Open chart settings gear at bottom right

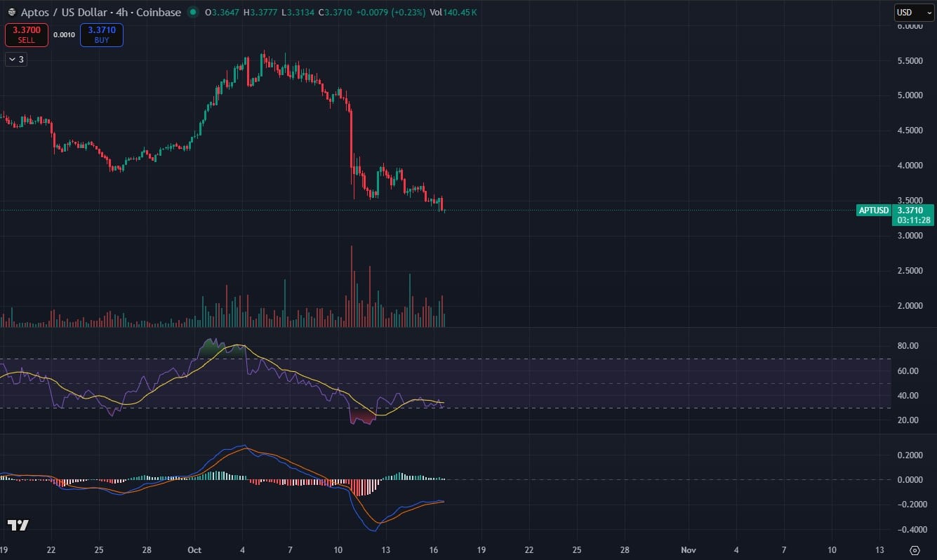coord(915,549)
